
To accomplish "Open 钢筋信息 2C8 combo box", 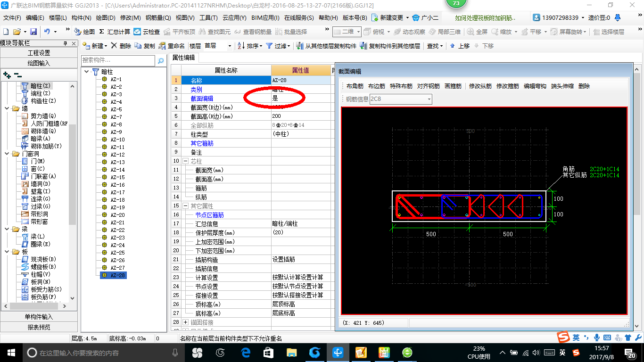I will (x=401, y=99).
